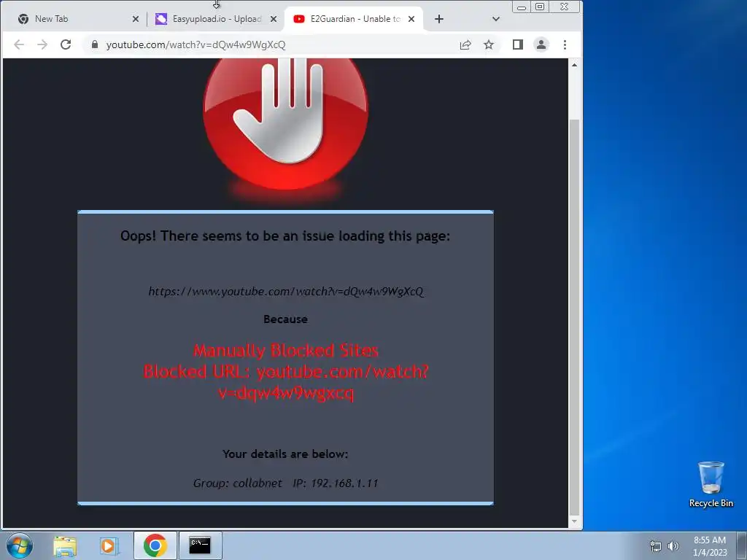This screenshot has height=560, width=747.
Task: Click the blocked https://www.youtube.com/watch URL text
Action: [286, 292]
